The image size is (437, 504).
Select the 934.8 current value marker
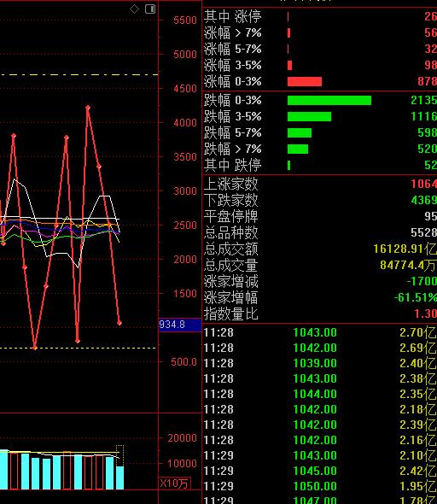tap(180, 325)
